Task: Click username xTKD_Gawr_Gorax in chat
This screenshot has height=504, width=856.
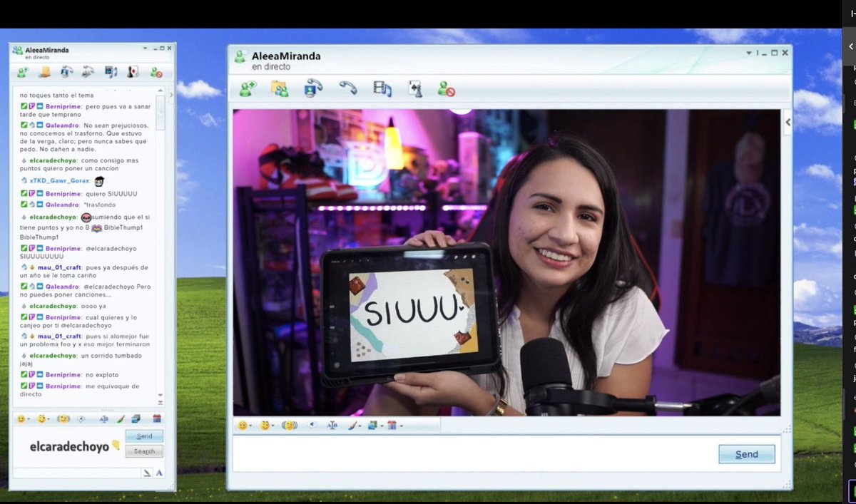Action: pyautogui.click(x=60, y=181)
